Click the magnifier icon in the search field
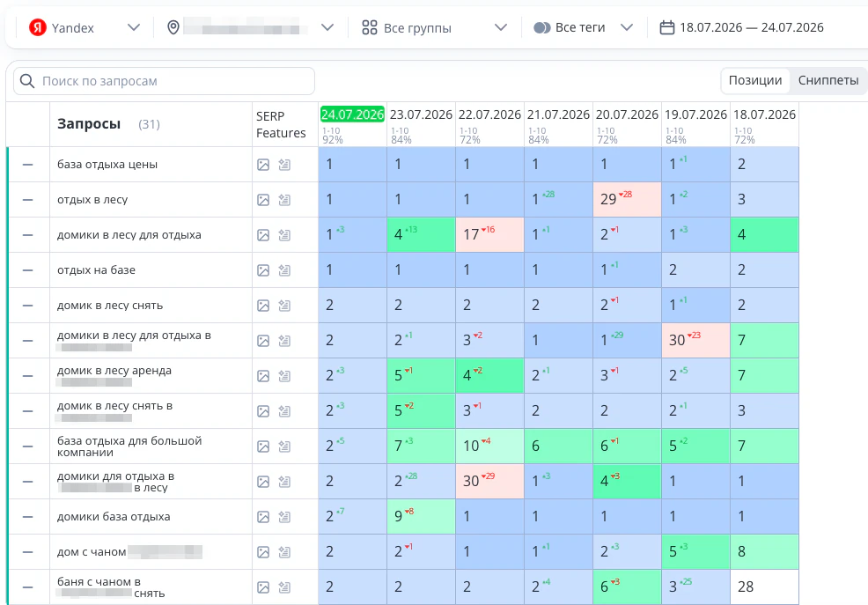This screenshot has height=605, width=868. click(27, 81)
